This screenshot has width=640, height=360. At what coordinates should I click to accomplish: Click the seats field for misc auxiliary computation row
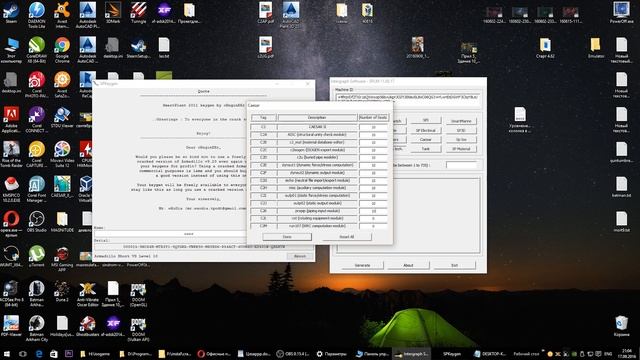[373, 188]
